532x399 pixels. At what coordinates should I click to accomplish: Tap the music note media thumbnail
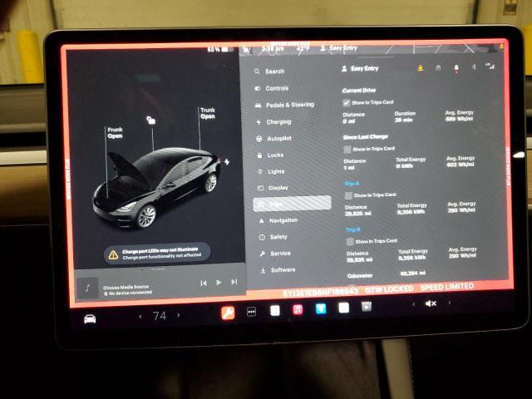pyautogui.click(x=87, y=288)
